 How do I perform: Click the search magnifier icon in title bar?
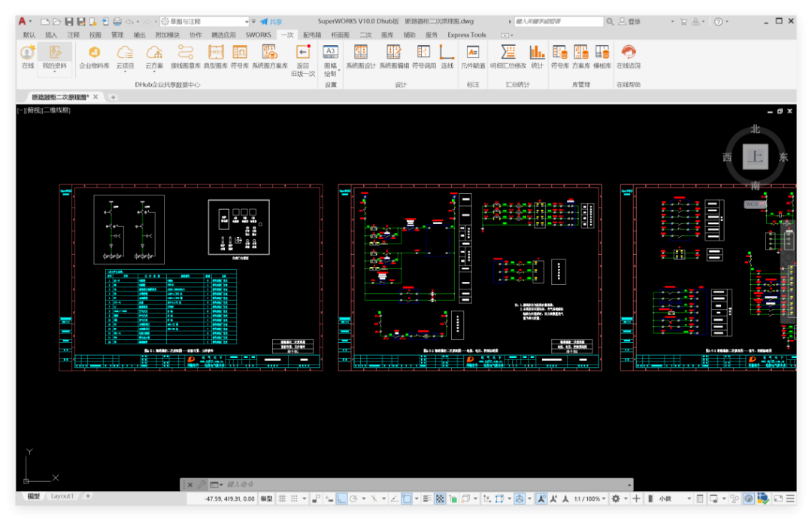coord(610,21)
